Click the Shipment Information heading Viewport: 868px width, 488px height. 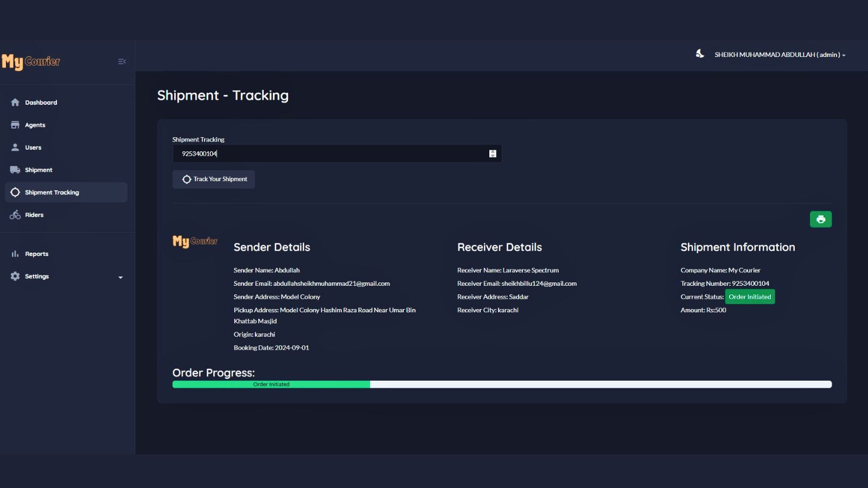[738, 247]
